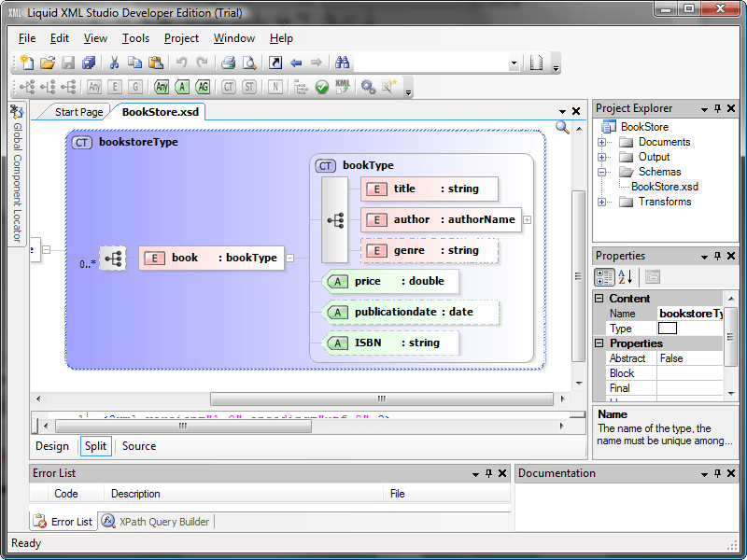Screen dimensions: 747x560
Task: Click the green checkmark Validate icon
Action: (x=322, y=87)
